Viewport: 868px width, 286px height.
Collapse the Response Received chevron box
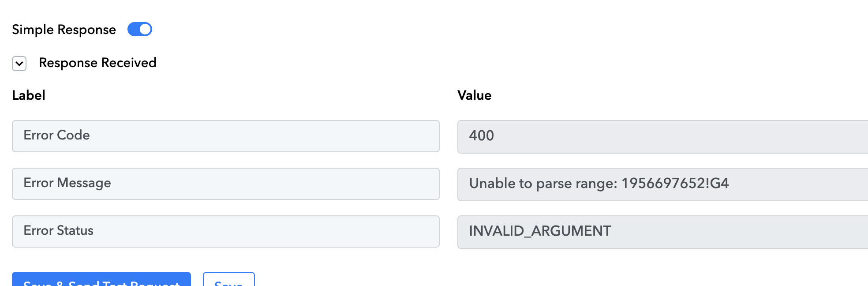click(19, 64)
